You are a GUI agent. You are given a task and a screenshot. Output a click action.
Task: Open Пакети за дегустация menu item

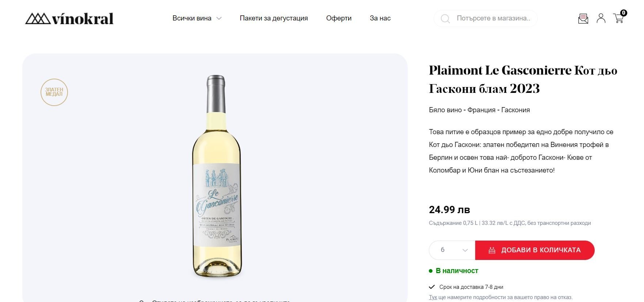coord(274,18)
